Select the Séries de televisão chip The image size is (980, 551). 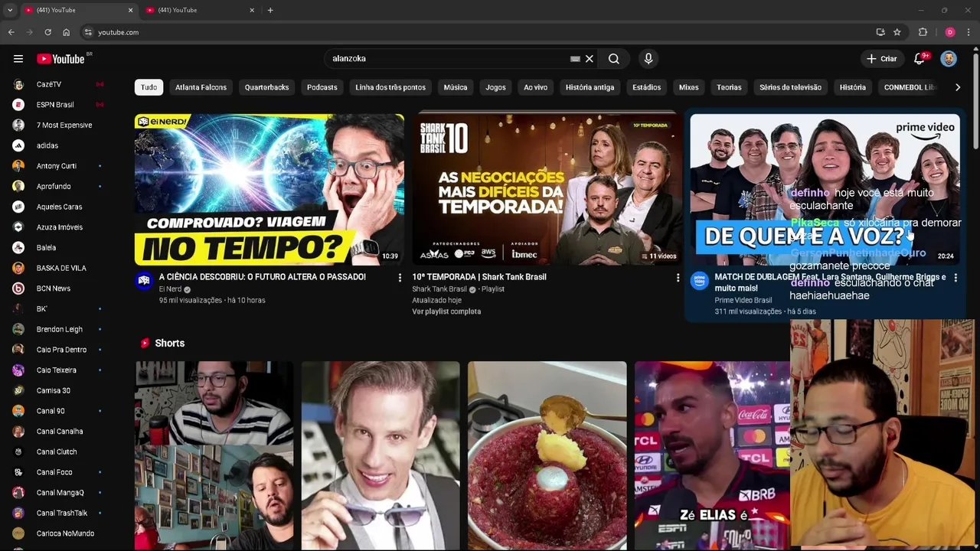790,87
